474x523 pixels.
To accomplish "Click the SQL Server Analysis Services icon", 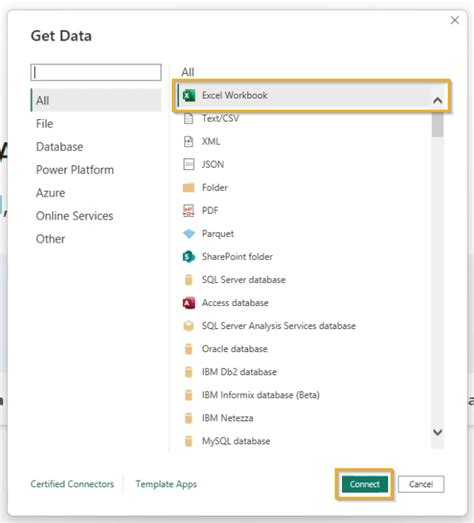I will (188, 326).
